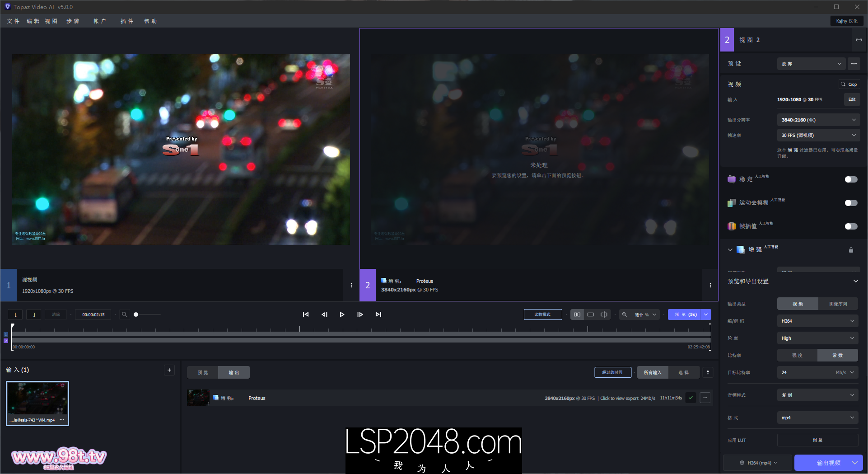This screenshot has width=868, height=474.
Task: Click the Edit button for input video
Action: point(852,99)
